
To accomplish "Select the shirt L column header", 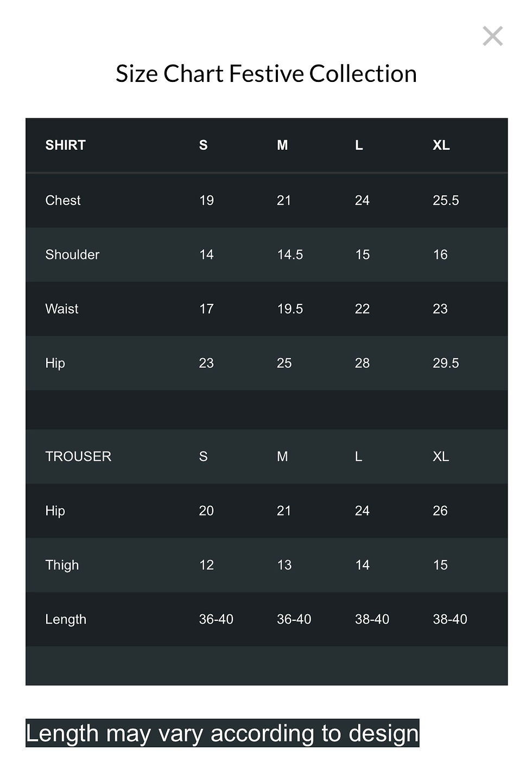I will pyautogui.click(x=359, y=145).
